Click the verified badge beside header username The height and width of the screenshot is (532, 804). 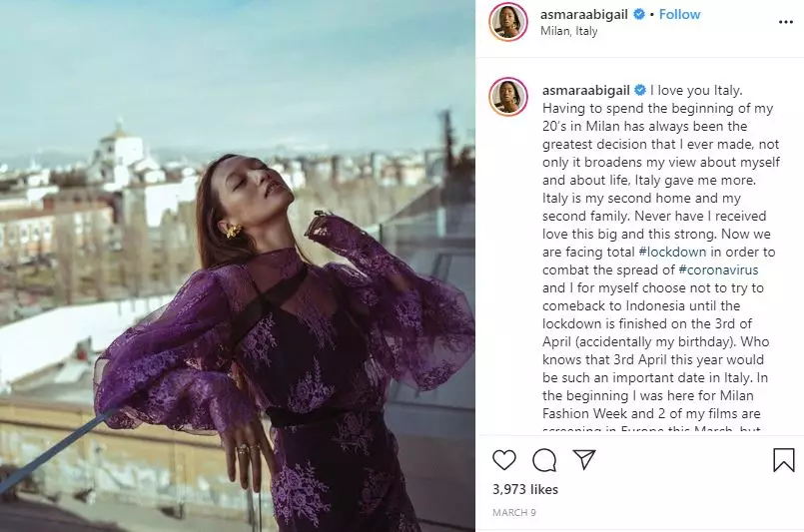point(639,14)
